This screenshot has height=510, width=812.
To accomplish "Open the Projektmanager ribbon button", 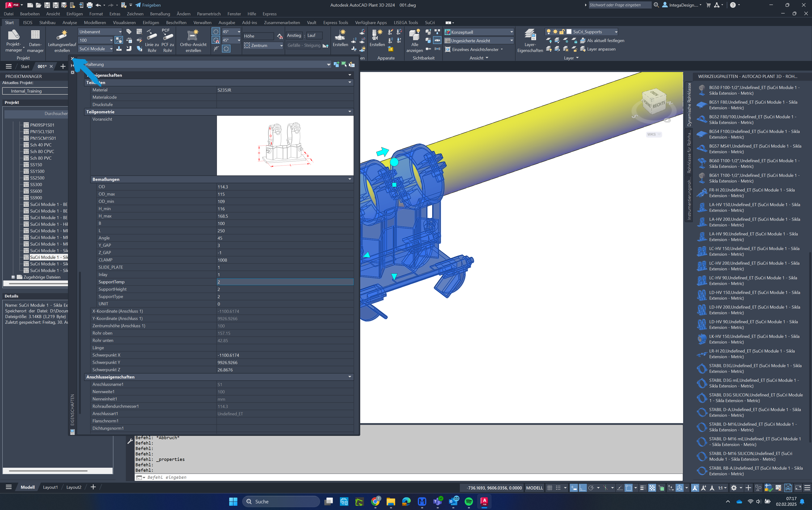I will click(x=14, y=41).
